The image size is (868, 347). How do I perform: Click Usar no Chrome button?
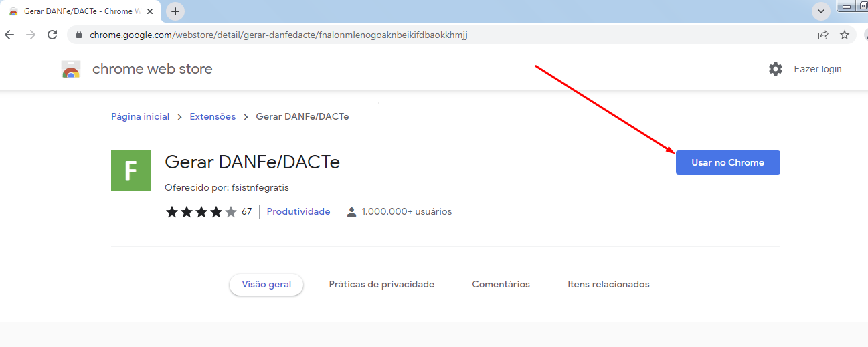coord(728,162)
